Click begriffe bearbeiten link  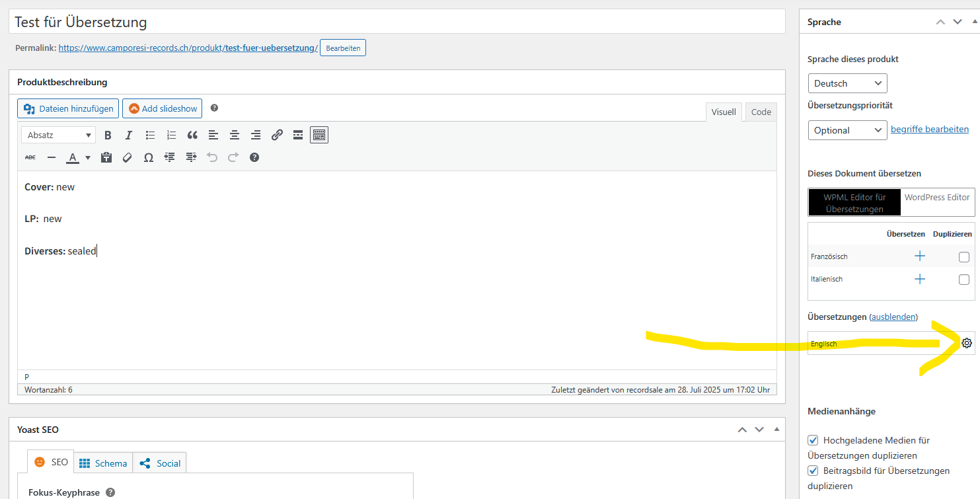[x=930, y=129]
